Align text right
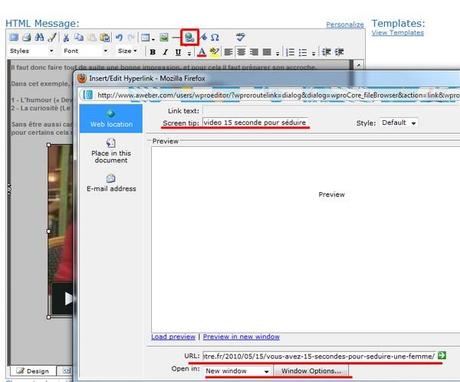460x382 pixels. pos(254,52)
